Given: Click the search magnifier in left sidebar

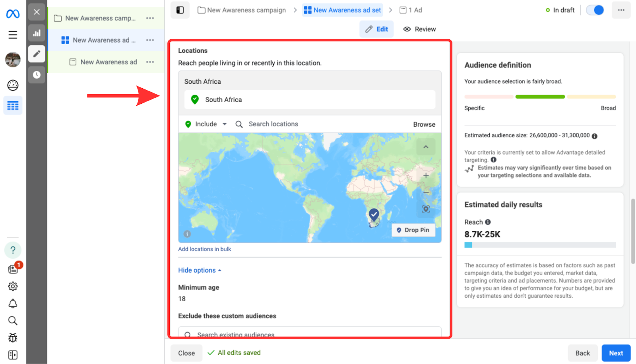Looking at the screenshot, I should [13, 321].
